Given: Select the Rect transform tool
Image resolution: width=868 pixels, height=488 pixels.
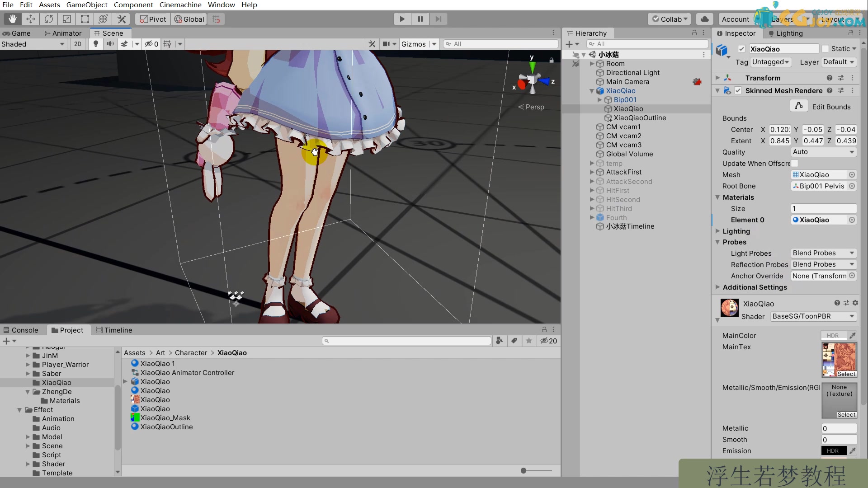Looking at the screenshot, I should coord(85,19).
